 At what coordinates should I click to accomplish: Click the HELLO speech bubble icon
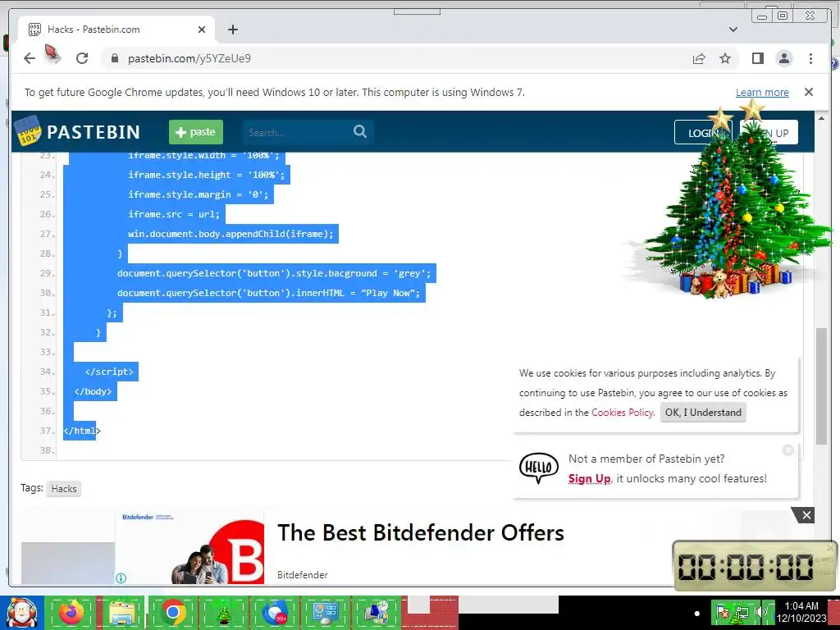(x=538, y=468)
